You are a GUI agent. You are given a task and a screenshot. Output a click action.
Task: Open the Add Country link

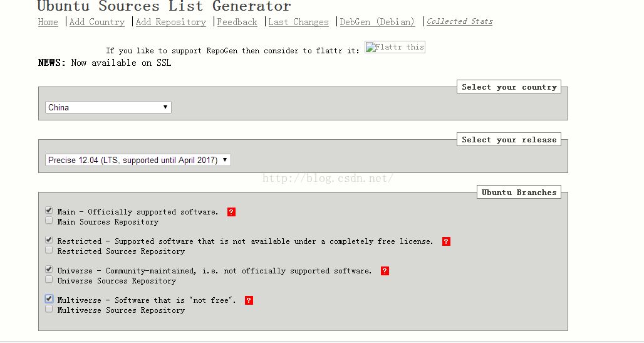coord(97,22)
